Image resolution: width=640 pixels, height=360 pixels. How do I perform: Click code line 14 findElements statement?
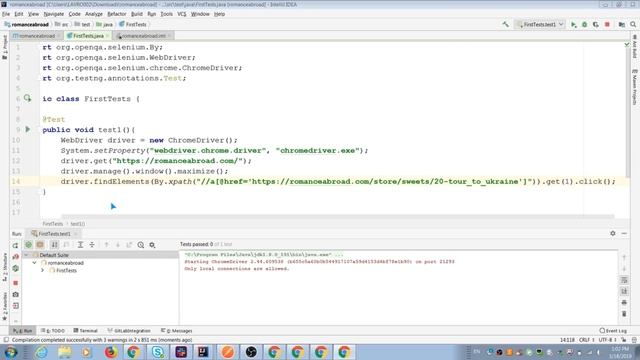click(x=338, y=182)
